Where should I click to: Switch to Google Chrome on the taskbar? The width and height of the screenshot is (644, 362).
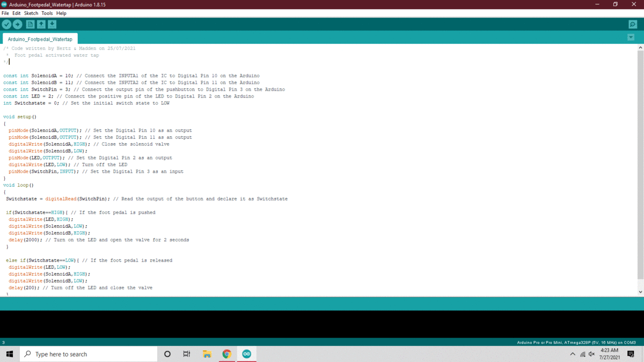pos(226,354)
